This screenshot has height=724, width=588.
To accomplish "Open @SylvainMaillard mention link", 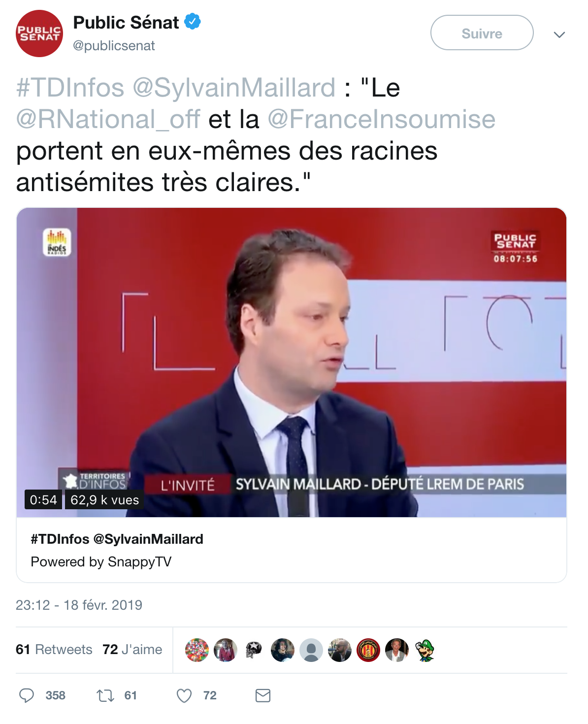I will click(x=234, y=88).
